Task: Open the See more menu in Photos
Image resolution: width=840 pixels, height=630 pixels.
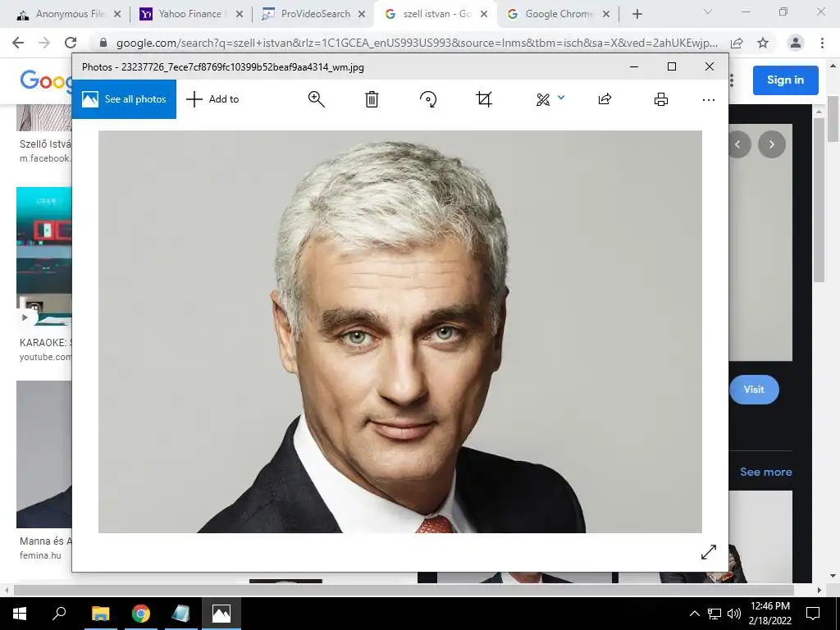Action: [x=708, y=99]
